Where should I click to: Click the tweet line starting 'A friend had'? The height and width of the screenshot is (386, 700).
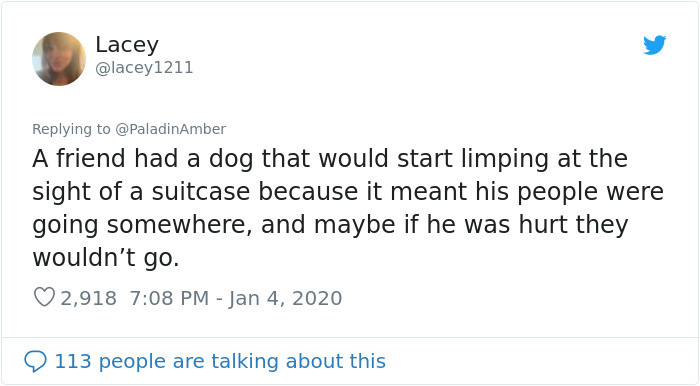[330, 159]
